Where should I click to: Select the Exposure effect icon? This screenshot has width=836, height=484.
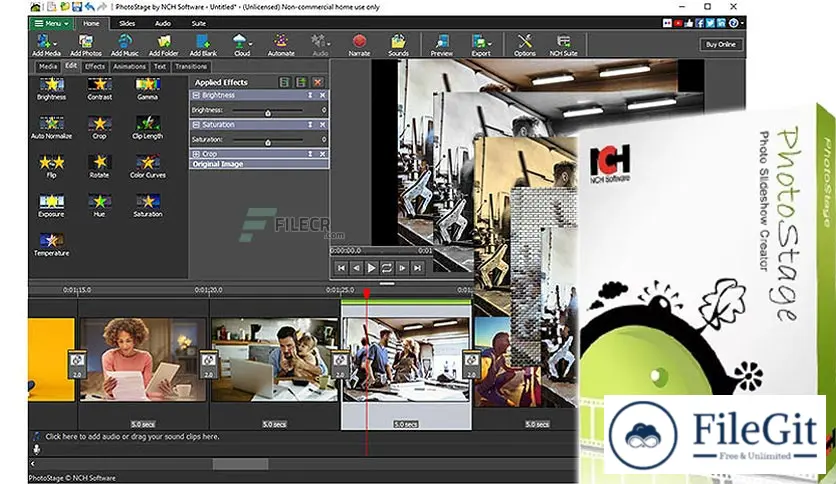click(52, 201)
